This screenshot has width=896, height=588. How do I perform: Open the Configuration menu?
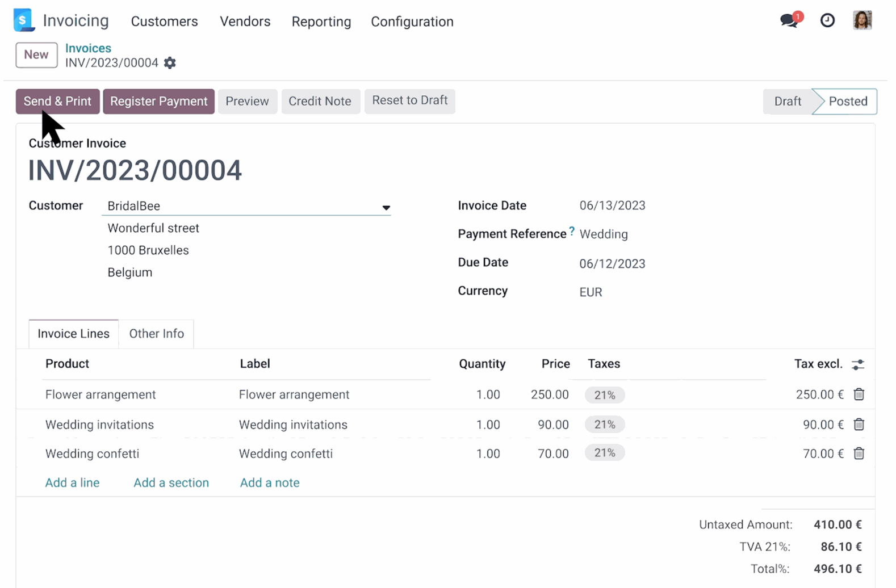412,22
